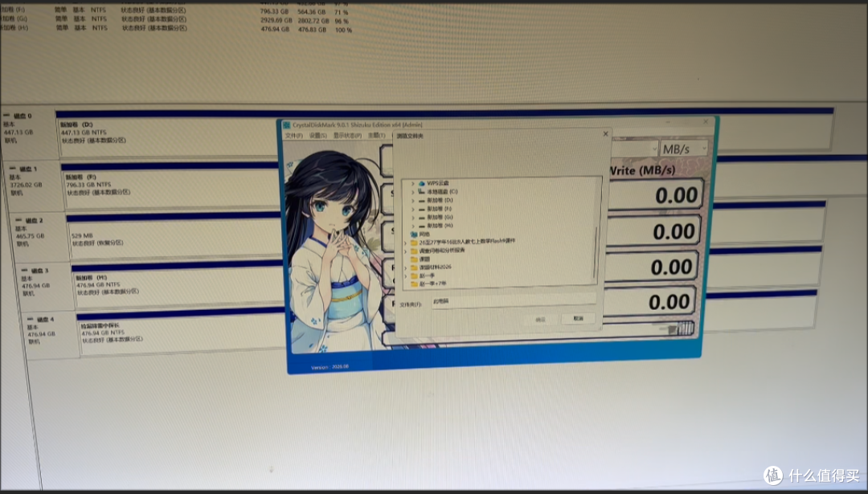
Task: Expand the 新加卷 (D:) tree node
Action: [412, 200]
